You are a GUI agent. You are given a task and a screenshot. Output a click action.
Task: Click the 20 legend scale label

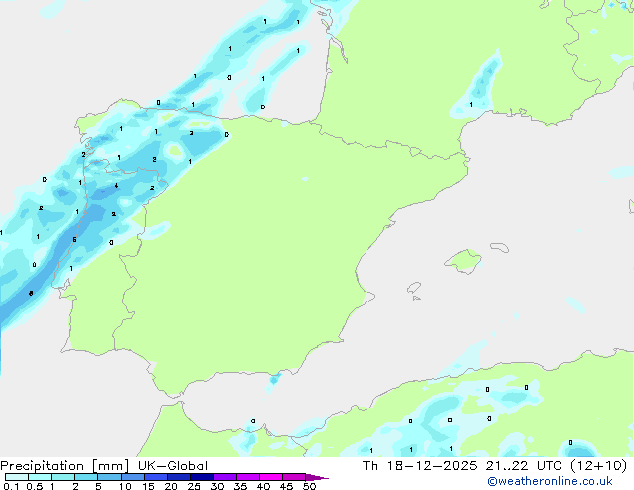coord(171,486)
